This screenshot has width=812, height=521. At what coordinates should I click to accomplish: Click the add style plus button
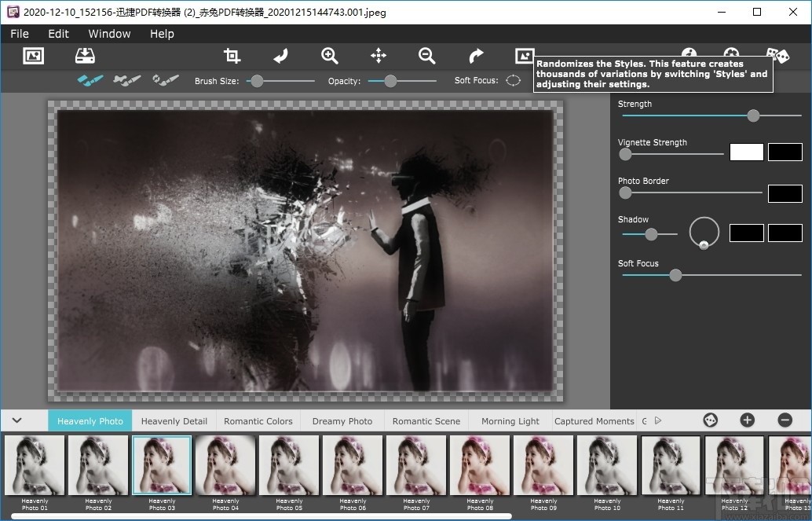point(747,420)
